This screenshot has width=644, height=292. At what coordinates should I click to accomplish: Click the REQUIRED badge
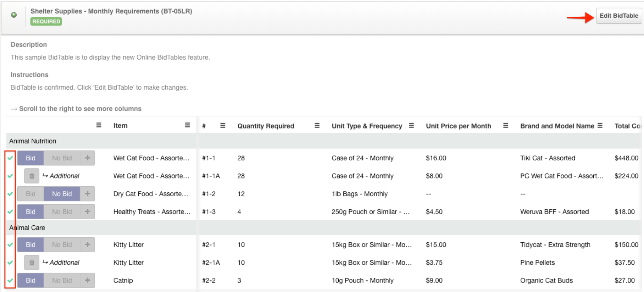point(46,21)
